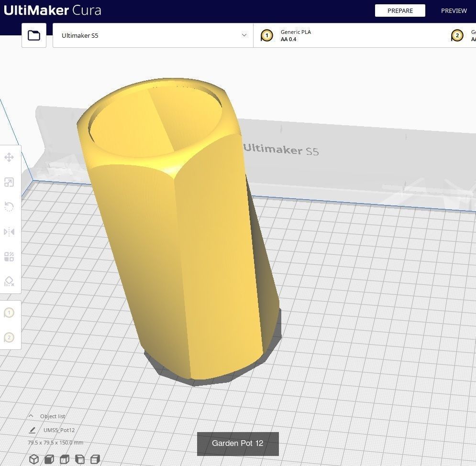Viewport: 476px width, 466px height.
Task: Switch to the PREPARE stage
Action: (400, 11)
